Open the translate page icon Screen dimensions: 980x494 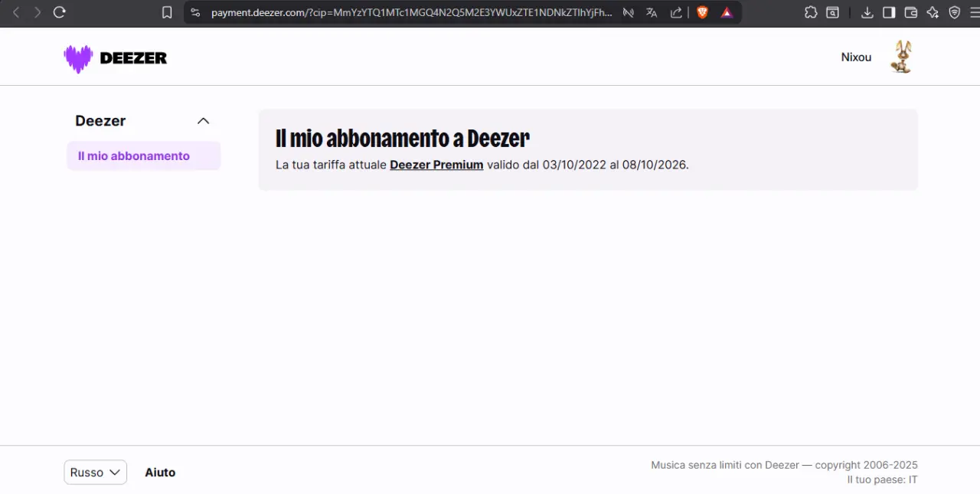(x=652, y=12)
